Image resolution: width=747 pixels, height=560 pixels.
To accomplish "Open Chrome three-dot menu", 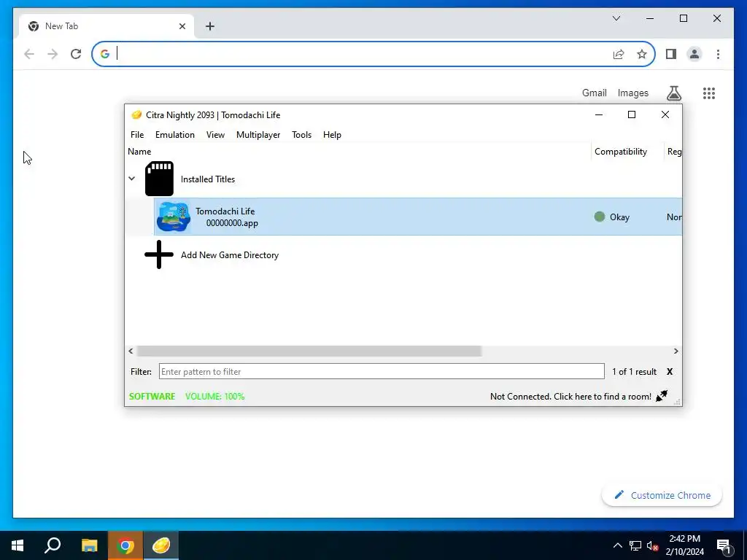I will [718, 54].
